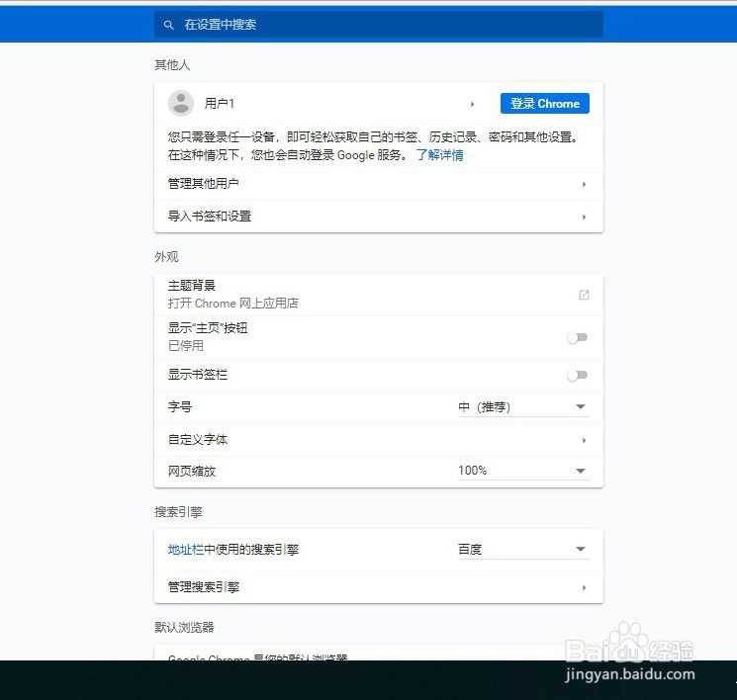Click the 用户1 name text
Screen dimensions: 737x700
[220, 104]
